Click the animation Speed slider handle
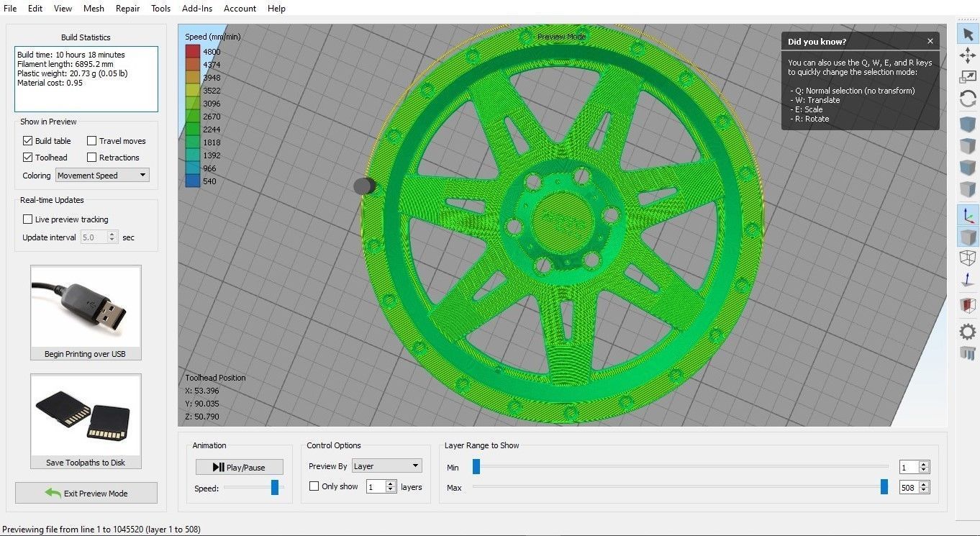Screen dimensions: 980x536 point(275,487)
